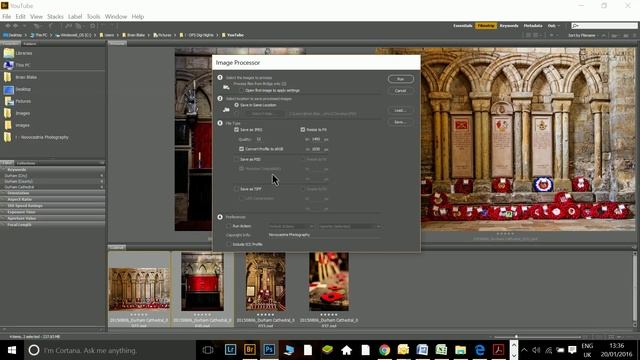Select the Save in Same Location radio
This screenshot has width=640, height=360.
click(x=236, y=105)
